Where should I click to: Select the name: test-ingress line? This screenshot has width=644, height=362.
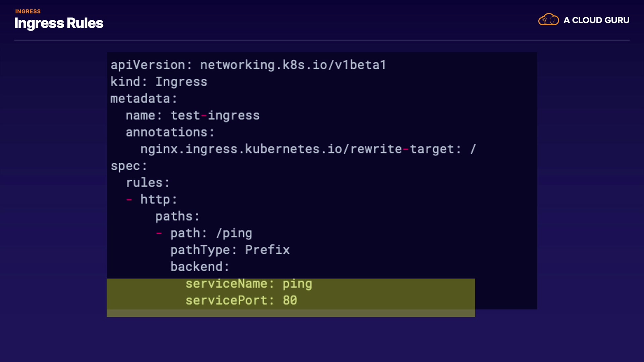(x=193, y=115)
